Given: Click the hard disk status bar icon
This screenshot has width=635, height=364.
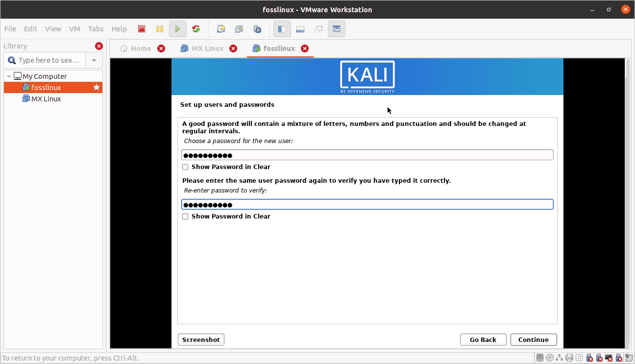Looking at the screenshot, I should [540, 358].
